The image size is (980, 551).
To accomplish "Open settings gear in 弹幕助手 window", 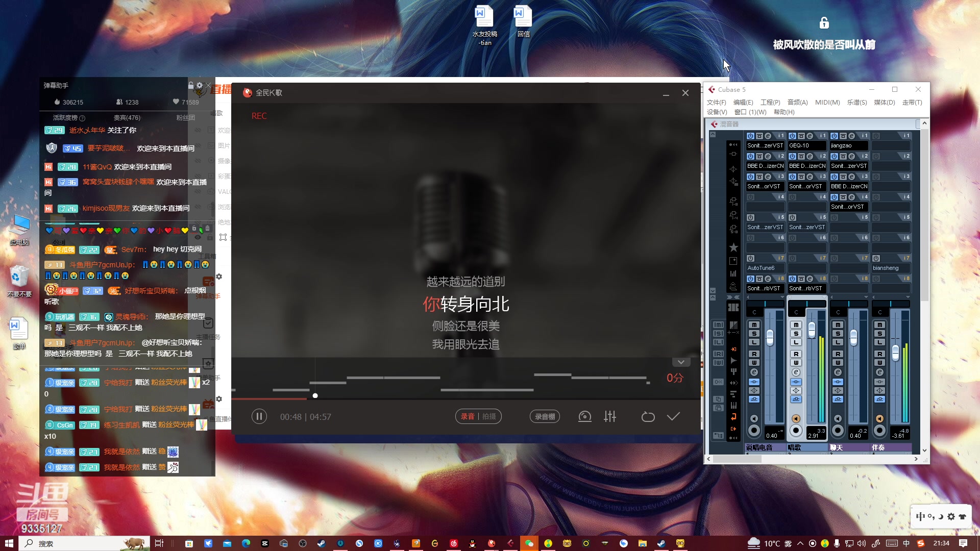I will click(200, 85).
